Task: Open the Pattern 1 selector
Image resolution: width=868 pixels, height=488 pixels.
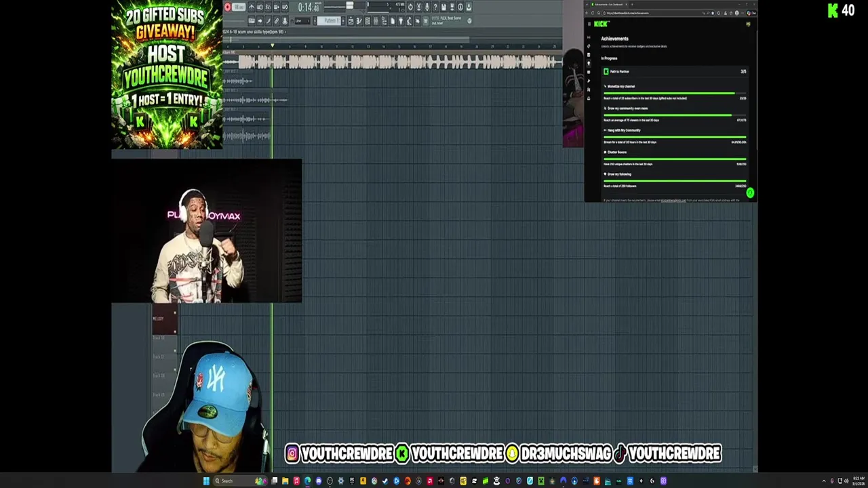Action: 329,20
